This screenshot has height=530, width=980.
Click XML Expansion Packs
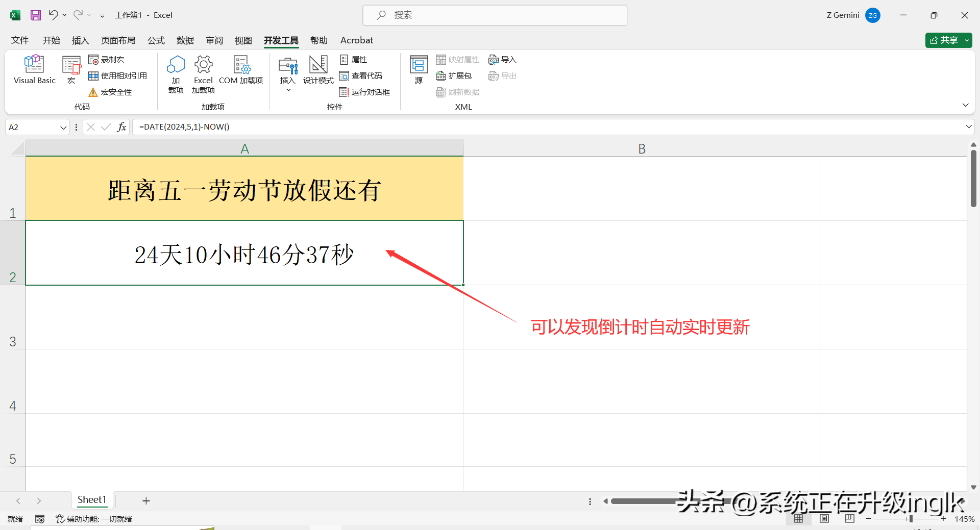click(x=453, y=76)
